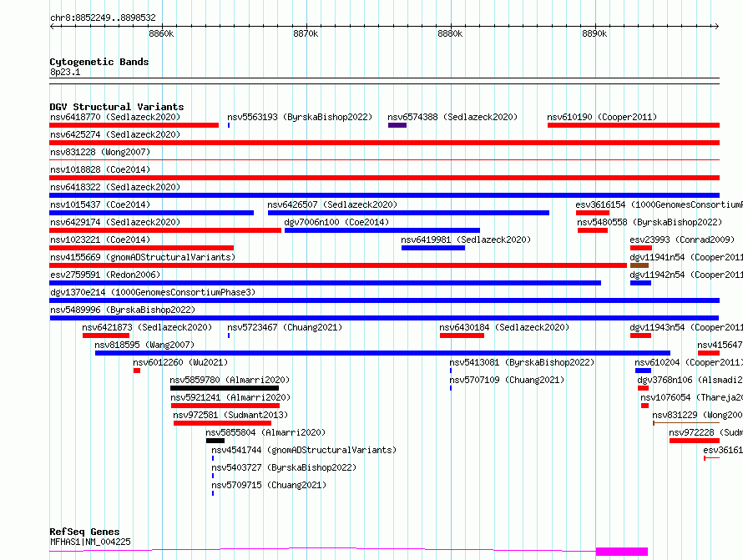743x560 pixels.
Task: Open nsv5859780 (Almarri2020) label
Action: 230,380
